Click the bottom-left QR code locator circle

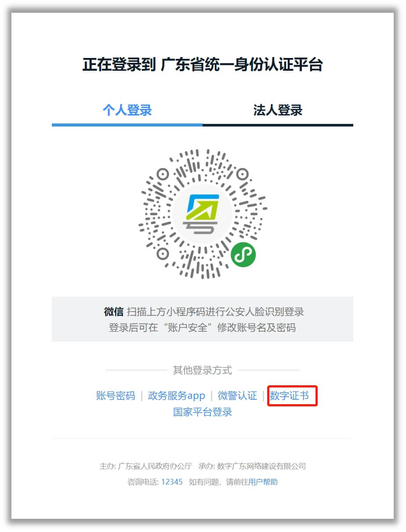(x=163, y=253)
